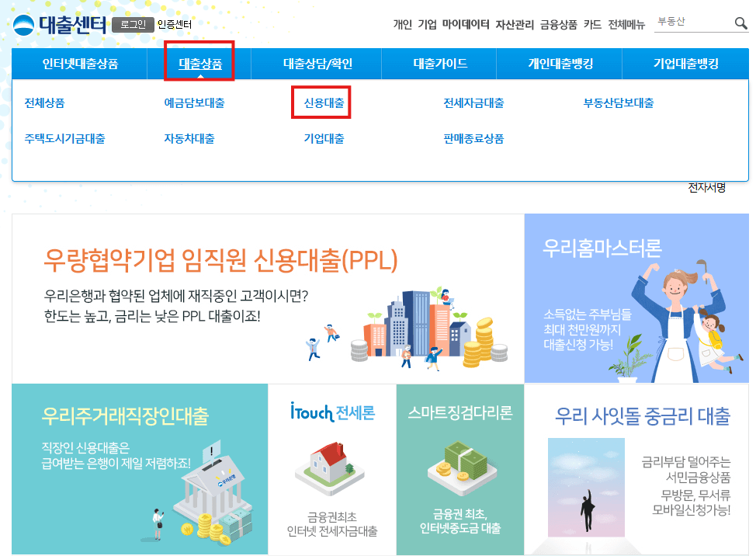Open the 우량협약기업 임직원 신용대출(PPL) banner

(268, 298)
